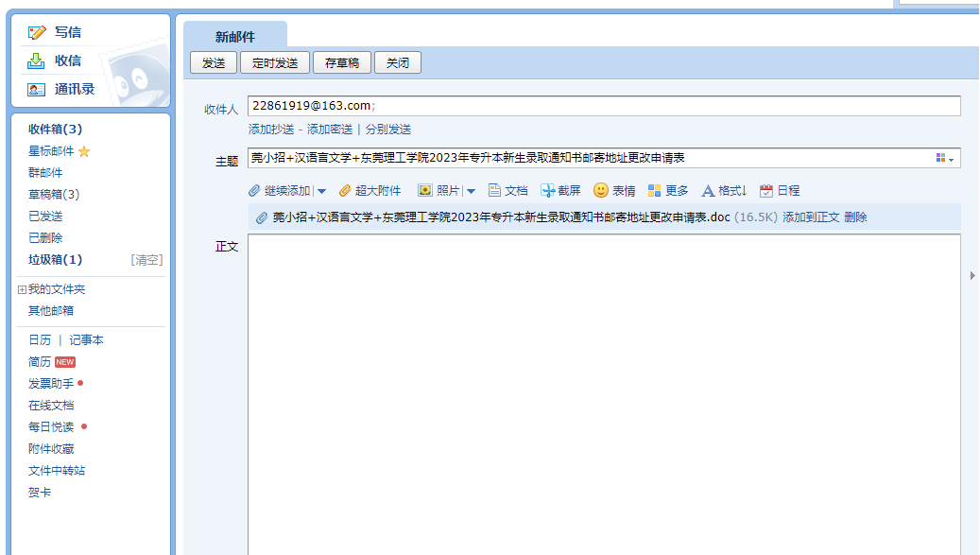Open 垃圾箱(1) folder
The image size is (980, 555).
pyautogui.click(x=55, y=259)
